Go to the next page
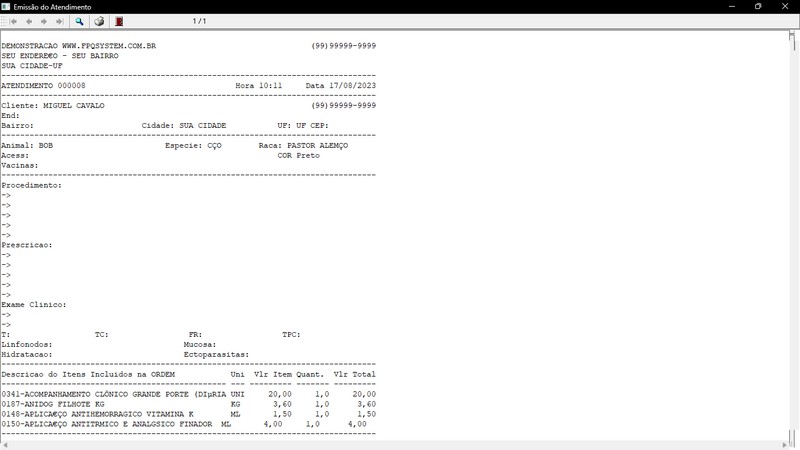The height and width of the screenshot is (450, 800). pos(44,21)
